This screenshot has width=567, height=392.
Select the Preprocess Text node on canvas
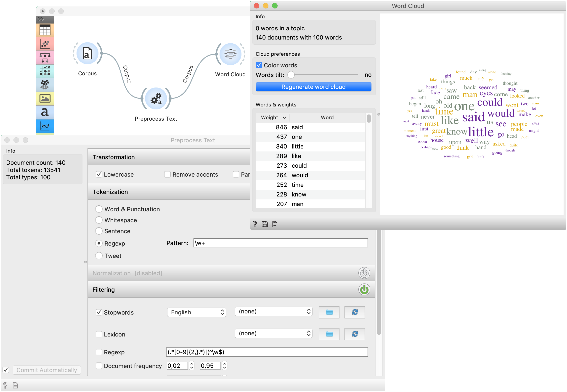click(x=156, y=98)
